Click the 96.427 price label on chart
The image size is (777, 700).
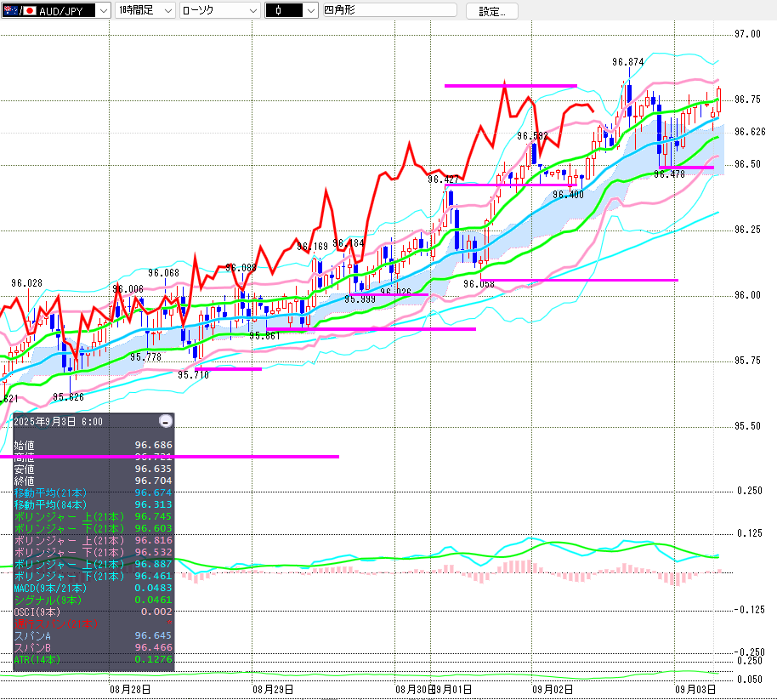[x=443, y=179]
